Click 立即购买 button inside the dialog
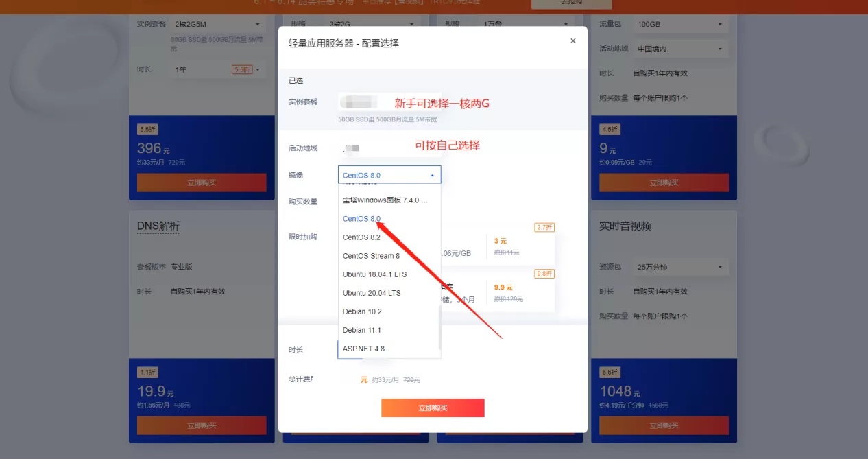The height and width of the screenshot is (459, 868). click(433, 408)
